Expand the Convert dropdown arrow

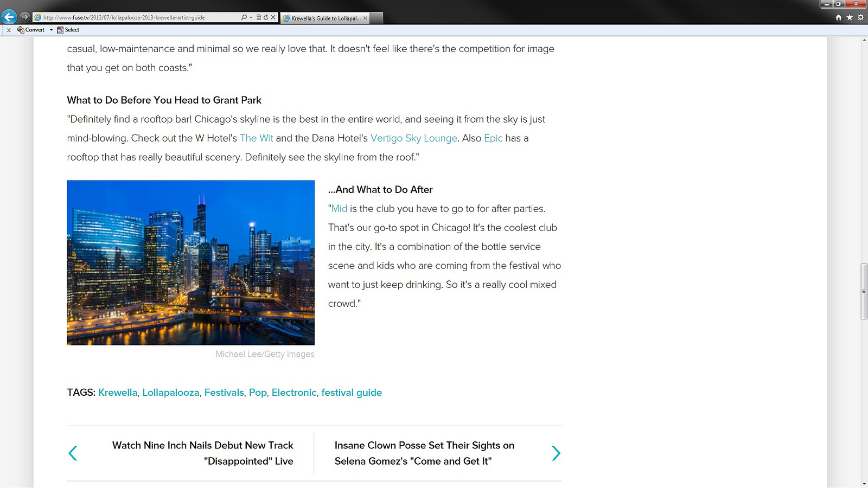pos(51,30)
